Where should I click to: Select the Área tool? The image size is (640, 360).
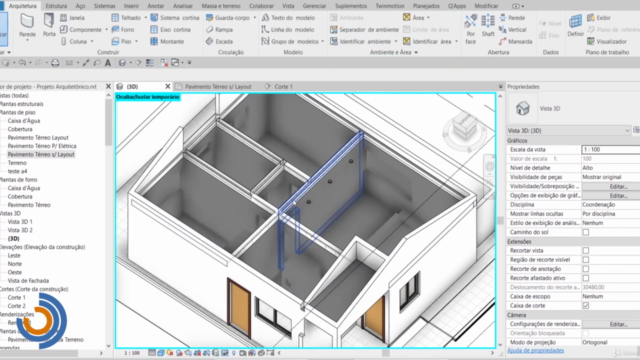(x=414, y=18)
